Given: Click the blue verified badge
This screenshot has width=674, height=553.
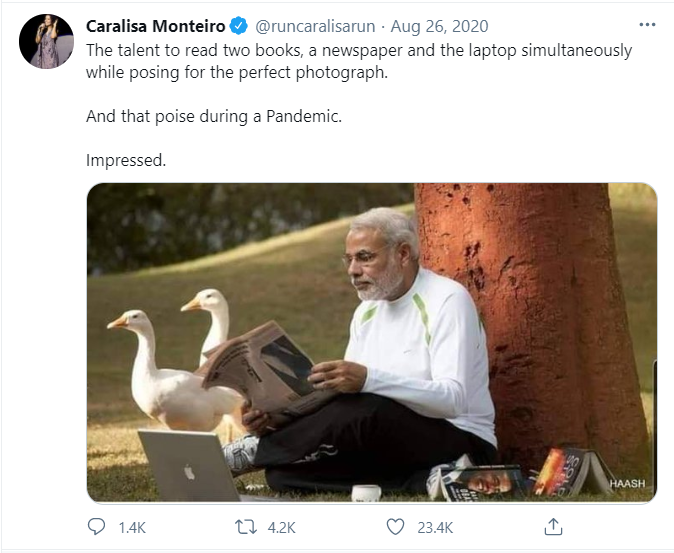Looking at the screenshot, I should pyautogui.click(x=241, y=25).
